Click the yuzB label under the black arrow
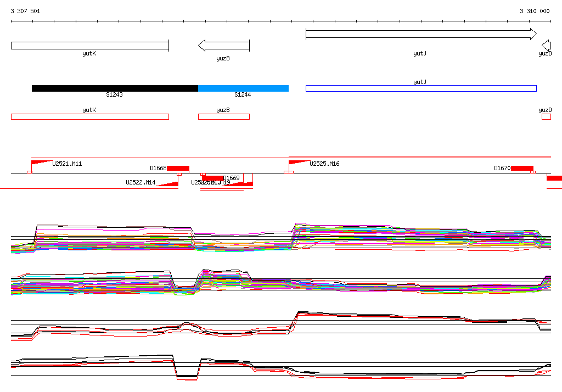 click(x=223, y=58)
